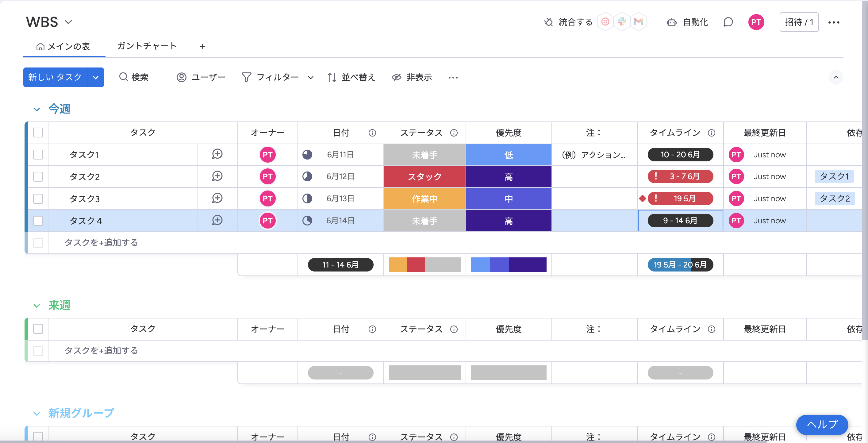Viewport: 868px width, 443px height.
Task: Click the filter funnel icon
Action: (x=246, y=77)
